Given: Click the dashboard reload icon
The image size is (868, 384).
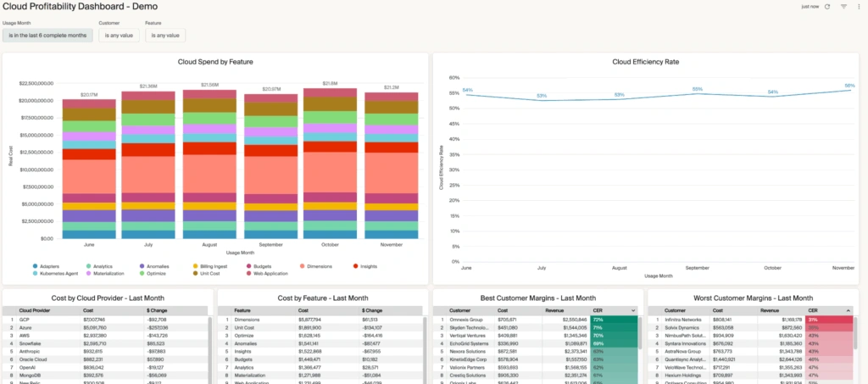Looking at the screenshot, I should [827, 7].
